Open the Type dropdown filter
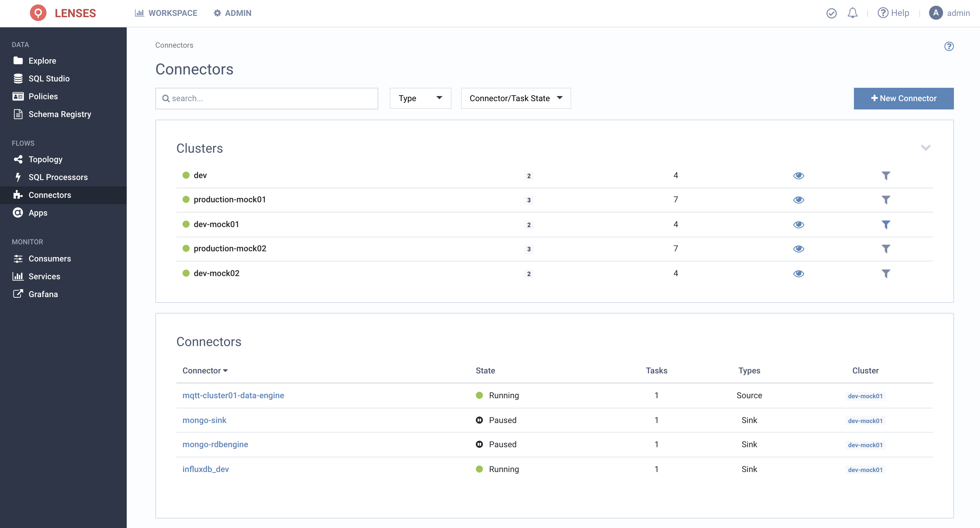980x528 pixels. 420,98
